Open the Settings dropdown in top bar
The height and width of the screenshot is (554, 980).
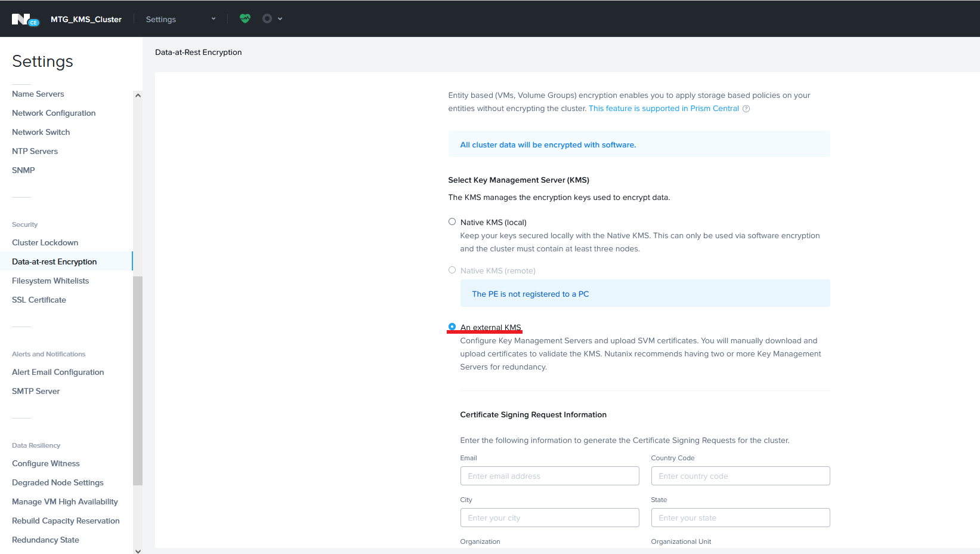[180, 19]
